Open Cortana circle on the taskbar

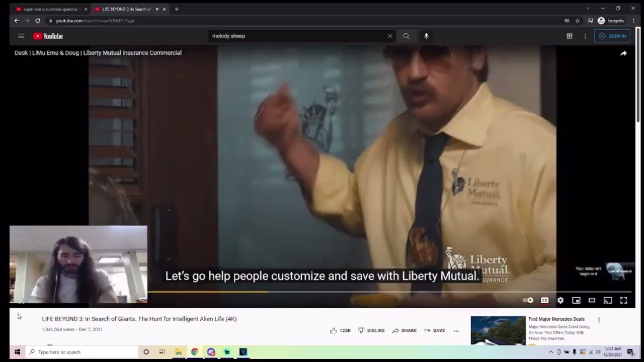146,352
